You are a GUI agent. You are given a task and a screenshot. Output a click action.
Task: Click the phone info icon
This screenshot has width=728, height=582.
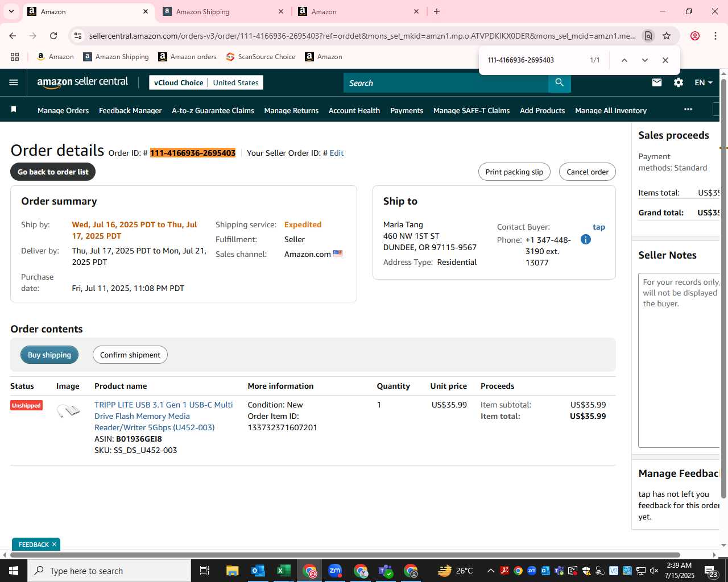point(586,239)
